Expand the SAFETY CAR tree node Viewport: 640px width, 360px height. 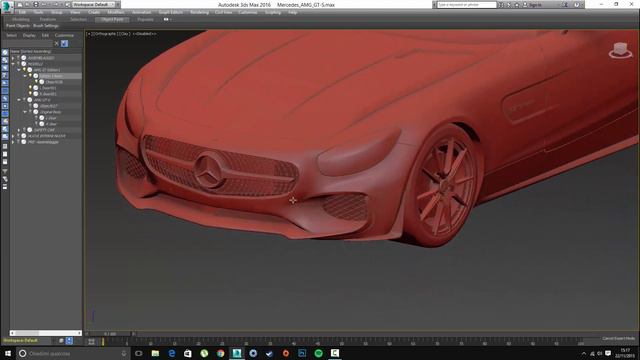tap(19, 130)
